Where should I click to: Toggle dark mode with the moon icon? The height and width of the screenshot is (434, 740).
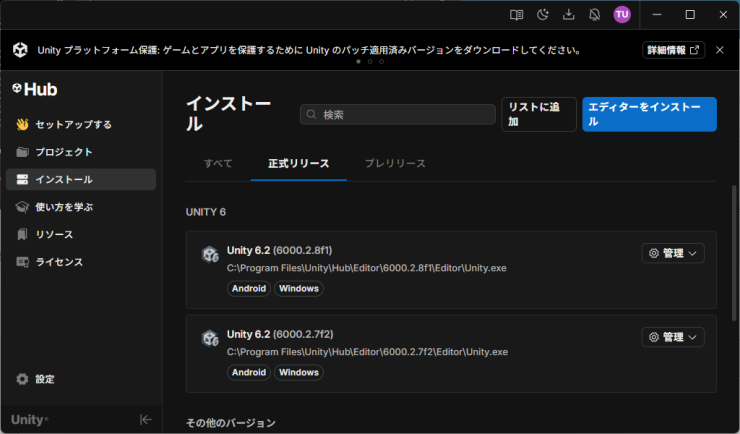point(543,15)
